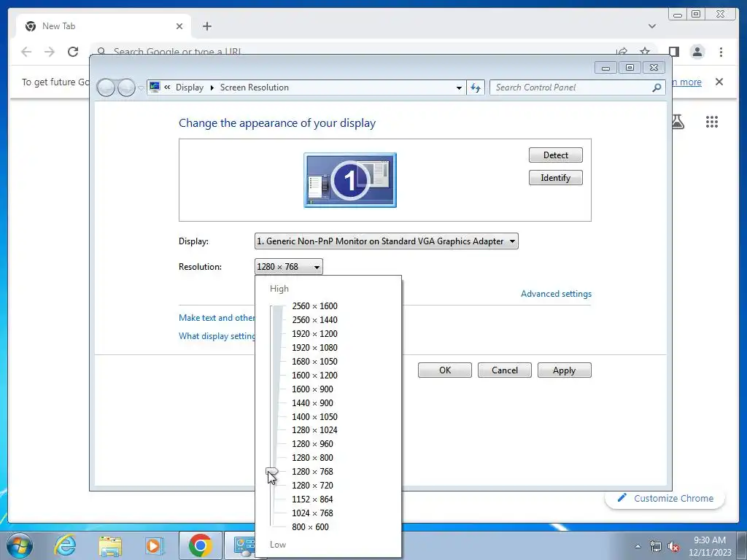Click the OK button
Image resolution: width=747 pixels, height=560 pixels.
pos(445,370)
